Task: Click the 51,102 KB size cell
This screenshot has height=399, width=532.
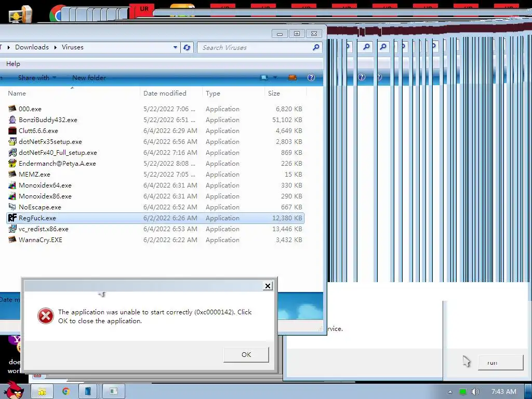Action: click(x=287, y=120)
